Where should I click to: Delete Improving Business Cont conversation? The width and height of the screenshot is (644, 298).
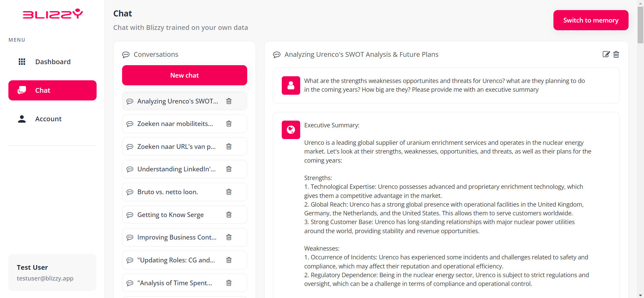tap(229, 237)
